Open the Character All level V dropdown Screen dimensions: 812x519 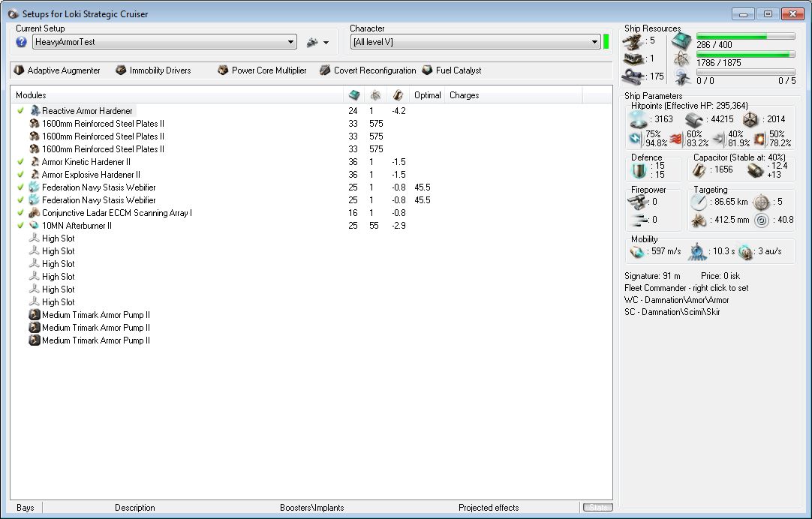pyautogui.click(x=475, y=42)
